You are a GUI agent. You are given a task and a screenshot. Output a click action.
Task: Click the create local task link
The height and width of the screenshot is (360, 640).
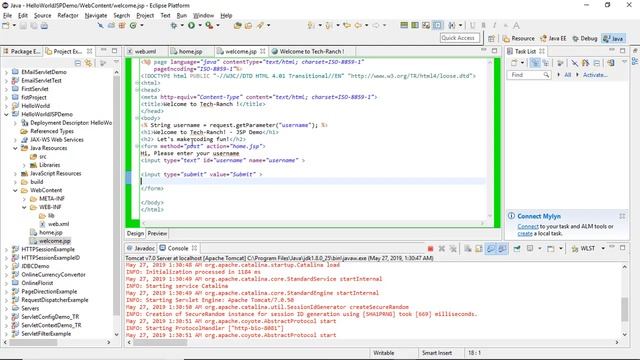[x=525, y=234]
